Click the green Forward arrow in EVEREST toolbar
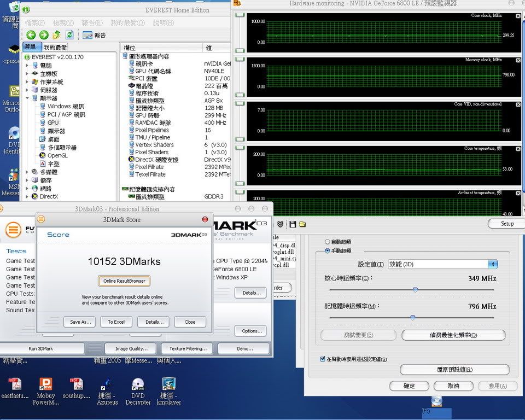The image size is (525, 420). pos(44,35)
